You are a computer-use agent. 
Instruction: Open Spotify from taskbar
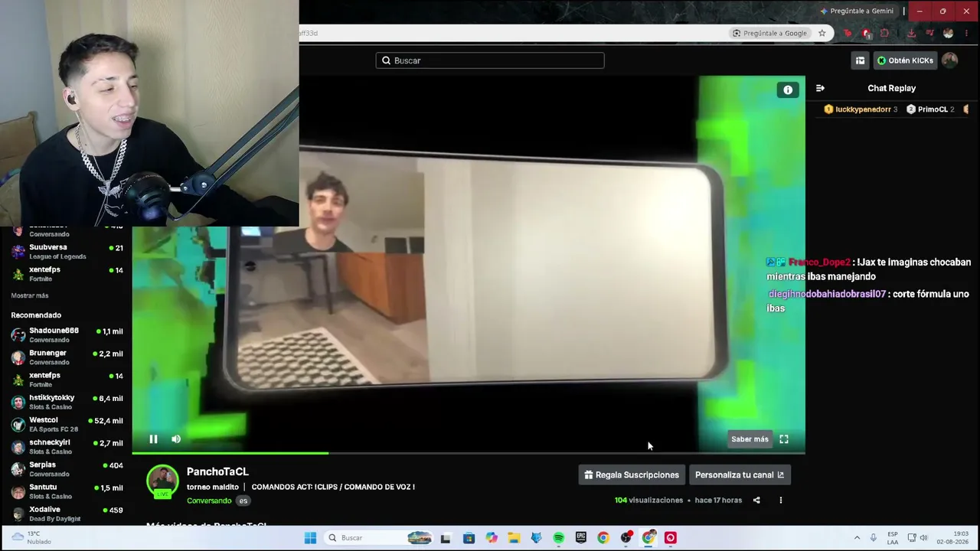[x=559, y=538]
